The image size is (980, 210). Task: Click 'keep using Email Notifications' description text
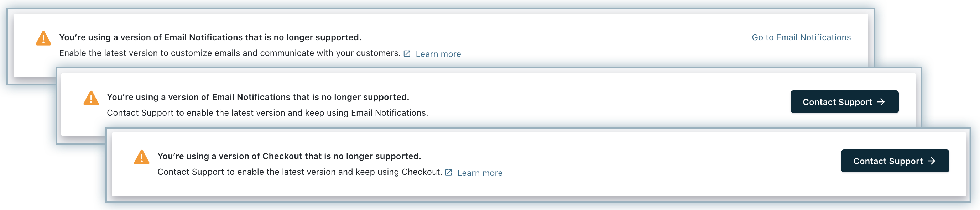click(267, 112)
